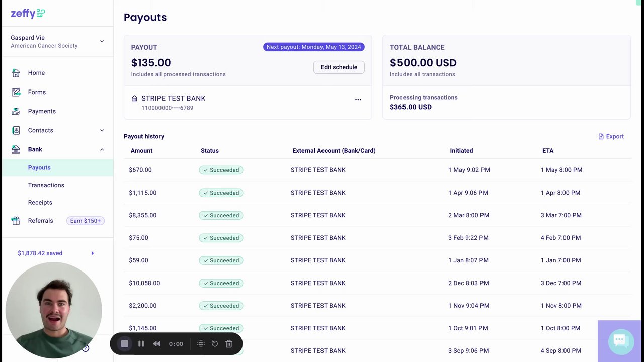Expand the $1,878.42 saved arrow
The image size is (644, 362).
tap(93, 253)
